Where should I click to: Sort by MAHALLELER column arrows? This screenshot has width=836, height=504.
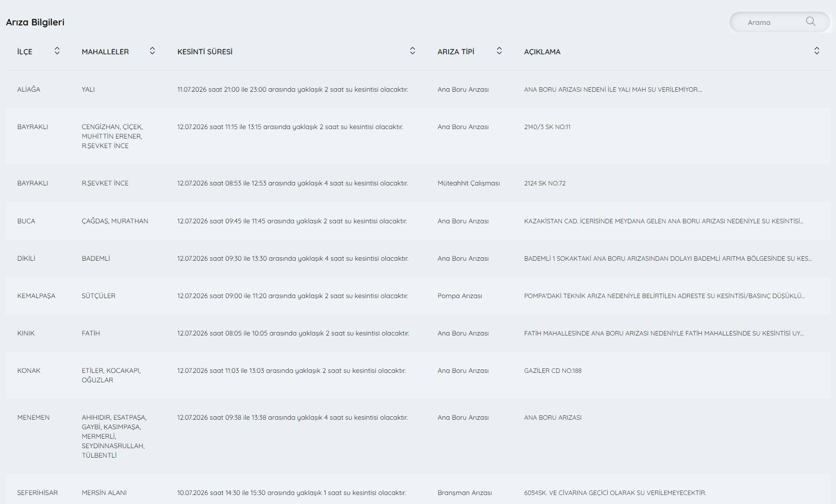(153, 51)
